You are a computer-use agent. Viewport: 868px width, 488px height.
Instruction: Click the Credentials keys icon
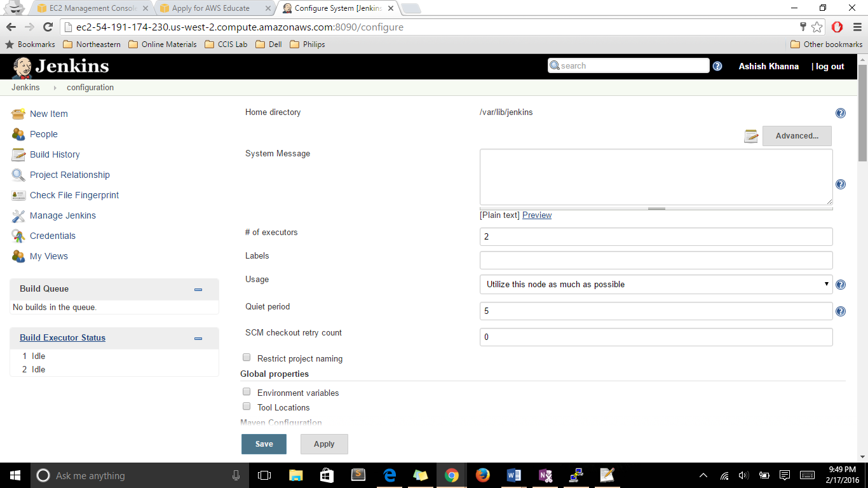(x=18, y=236)
